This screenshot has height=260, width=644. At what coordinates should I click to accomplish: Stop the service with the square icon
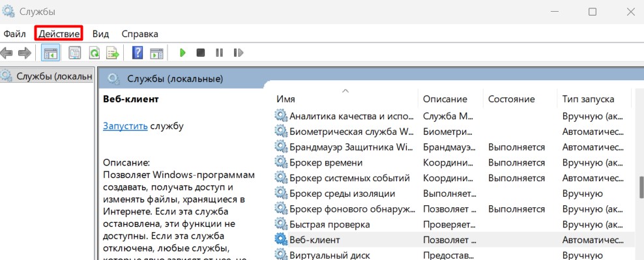tap(200, 53)
